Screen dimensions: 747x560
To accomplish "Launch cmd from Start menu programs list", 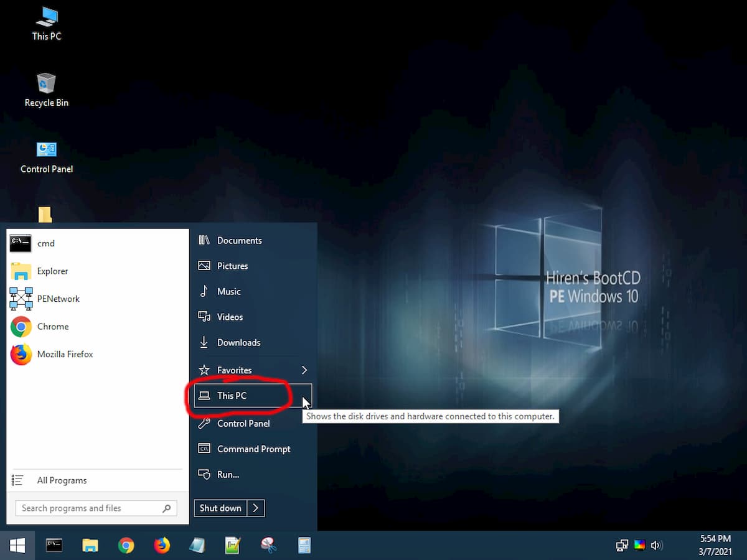I will pyautogui.click(x=98, y=243).
